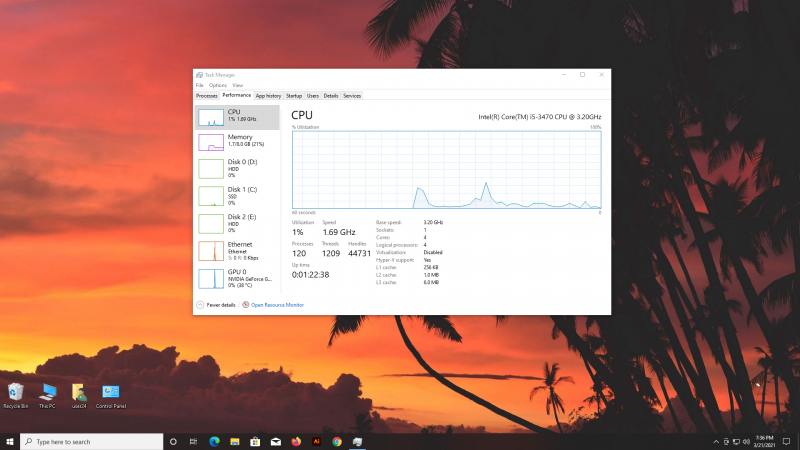Open the Startup tab
Viewport: 800px width, 450px height.
[x=293, y=96]
